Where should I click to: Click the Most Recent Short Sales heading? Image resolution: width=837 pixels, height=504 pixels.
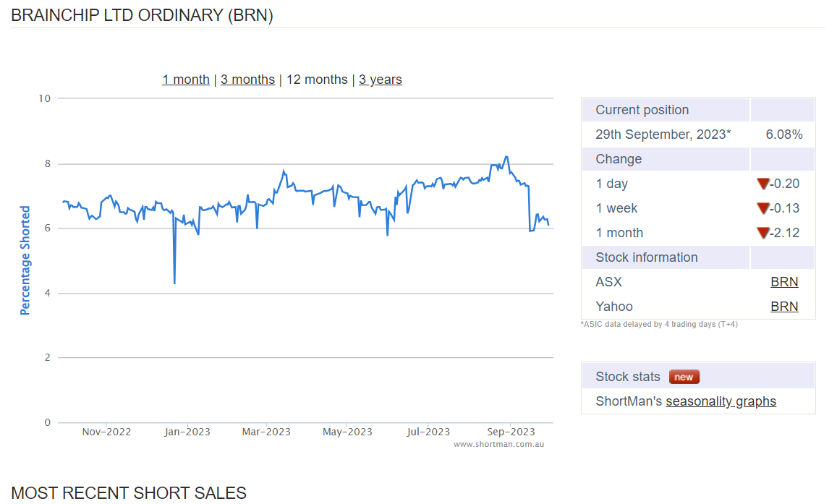coord(129,493)
